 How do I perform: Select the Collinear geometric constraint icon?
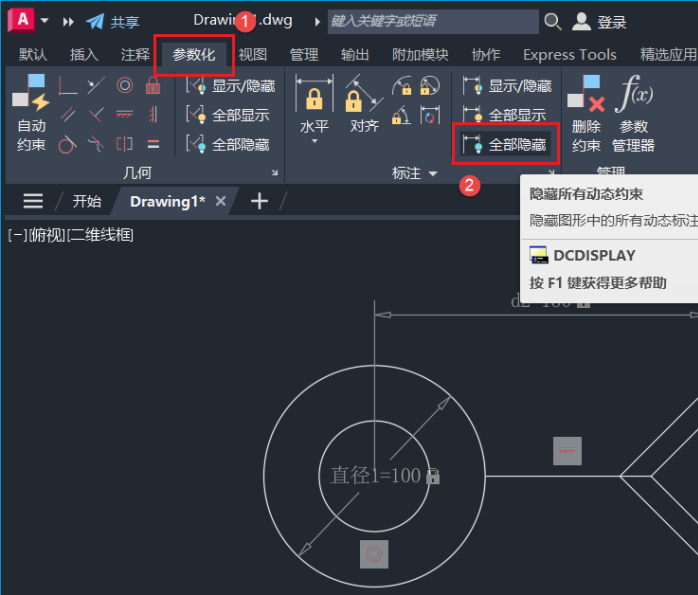pyautogui.click(x=96, y=85)
